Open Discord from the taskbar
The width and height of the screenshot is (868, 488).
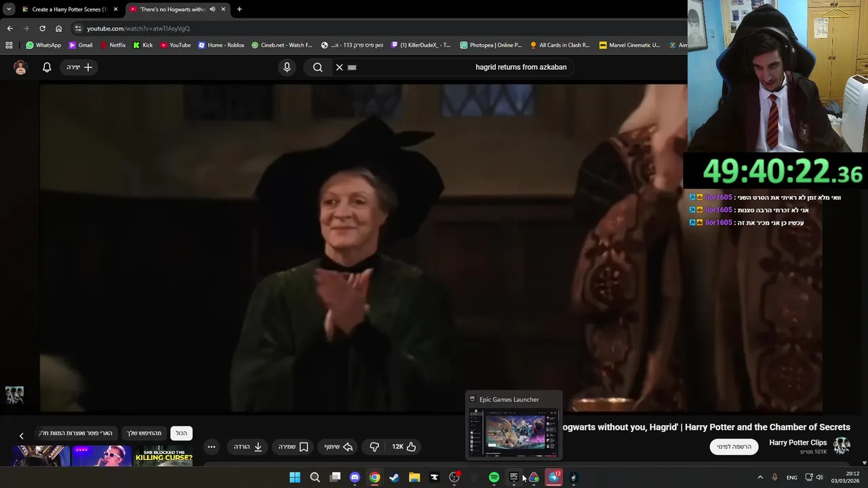pos(355,477)
